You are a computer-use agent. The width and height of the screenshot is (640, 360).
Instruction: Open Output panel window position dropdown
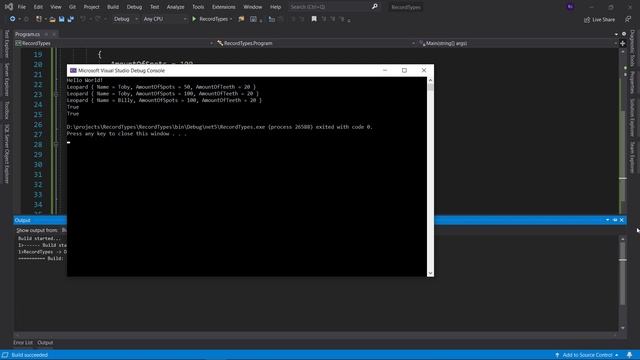click(x=608, y=220)
